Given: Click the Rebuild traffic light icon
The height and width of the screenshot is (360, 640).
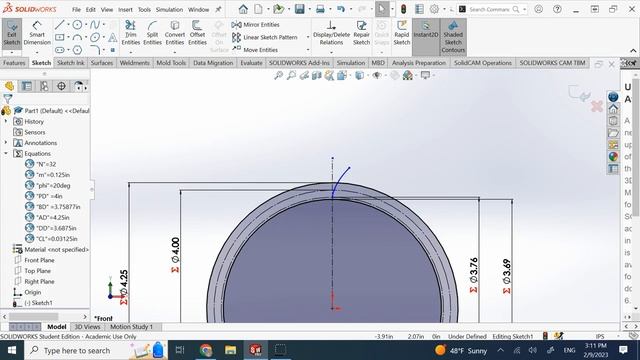Looking at the screenshot, I should [x=403, y=9].
